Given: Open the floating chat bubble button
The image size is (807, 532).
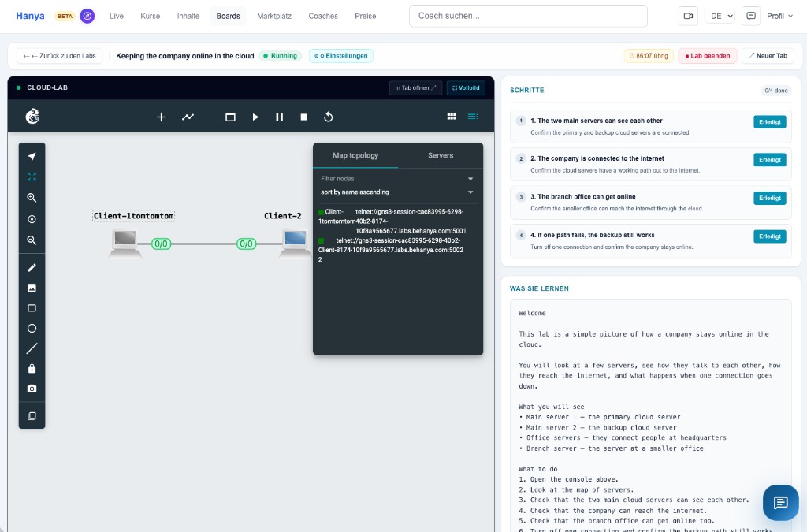Looking at the screenshot, I should point(780,502).
